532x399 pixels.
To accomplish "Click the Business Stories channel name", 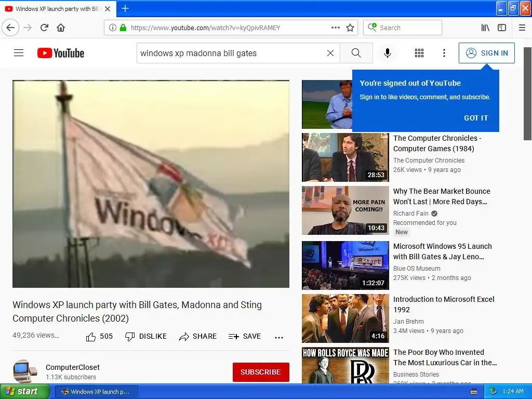I will coord(416,374).
